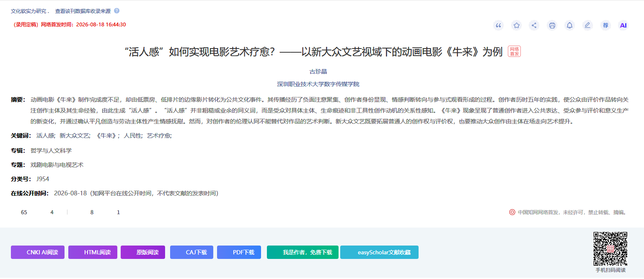Click the 网络首发时间 red timestamp text
644x279 pixels.
point(70,25)
